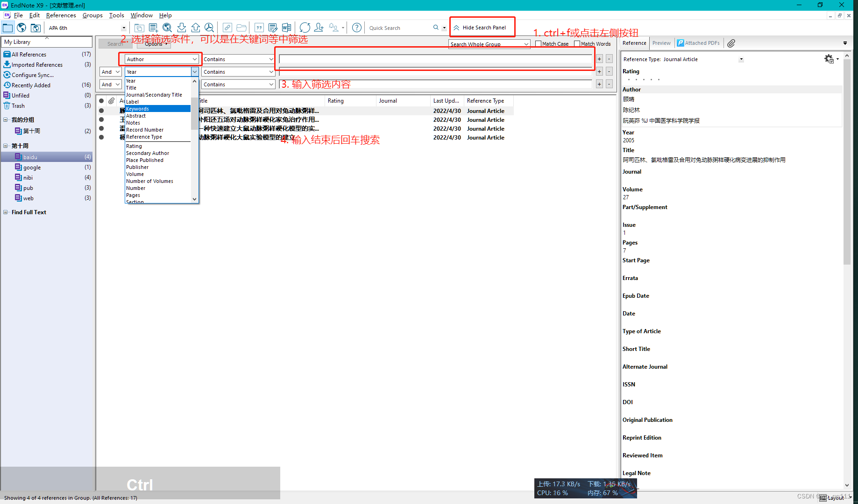Click Copy to Local Library toolbar icon
858x504 pixels.
pyautogui.click(x=139, y=28)
